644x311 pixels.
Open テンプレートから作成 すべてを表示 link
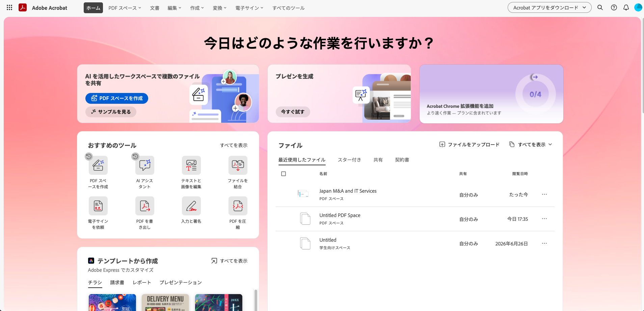click(x=230, y=261)
